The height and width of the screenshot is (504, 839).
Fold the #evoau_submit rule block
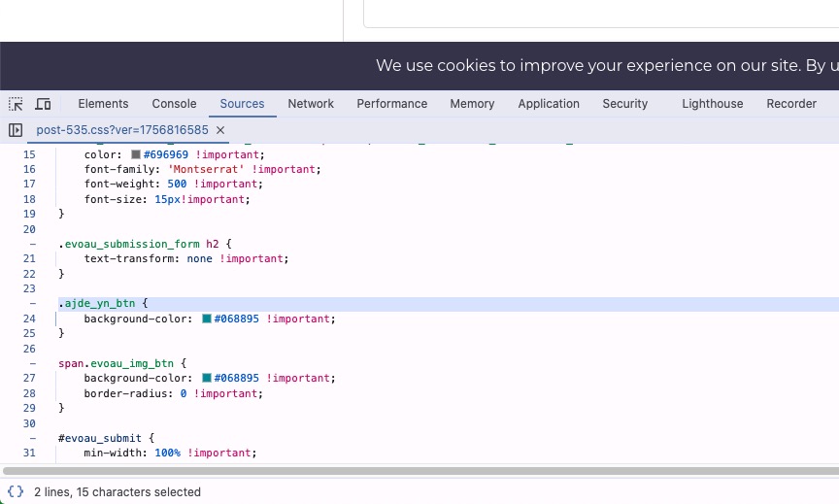[33, 438]
